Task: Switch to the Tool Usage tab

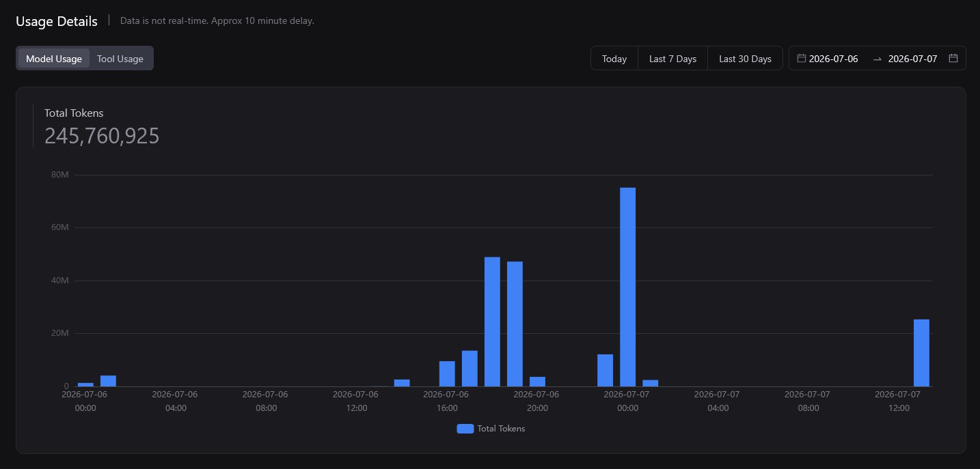Action: (x=120, y=59)
